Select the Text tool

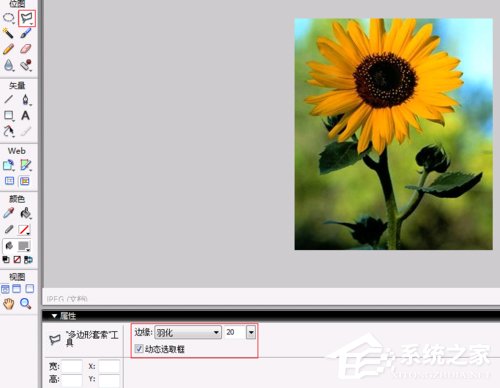pyautogui.click(x=25, y=115)
